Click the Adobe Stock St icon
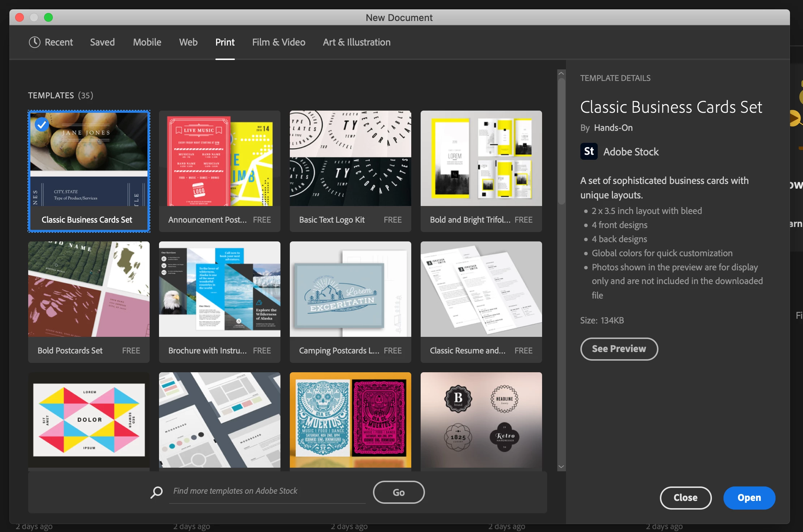The image size is (803, 532). [x=589, y=151]
